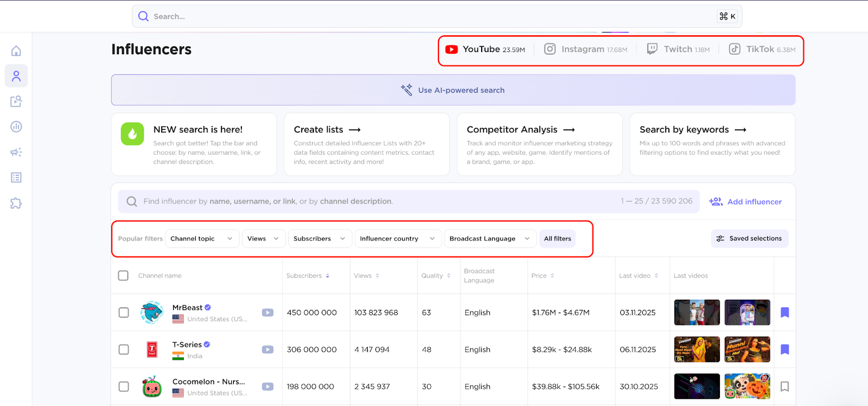Bookmark the Cocomelon row
The height and width of the screenshot is (406, 868).
(x=784, y=386)
